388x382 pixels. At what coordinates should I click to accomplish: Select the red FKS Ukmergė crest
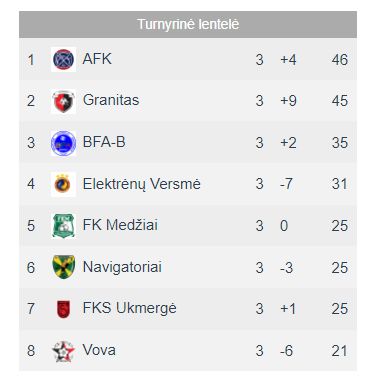coord(63,309)
